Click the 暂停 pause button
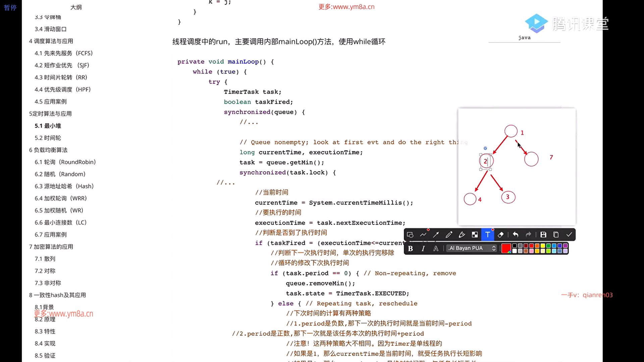 pos(10,7)
